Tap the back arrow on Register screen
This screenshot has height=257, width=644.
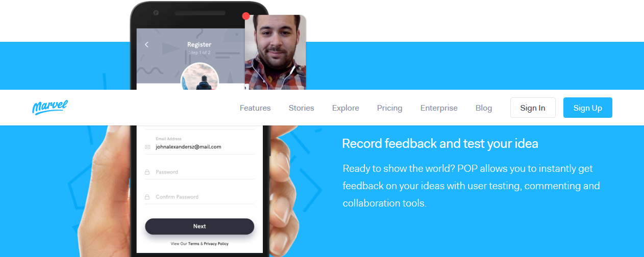tap(146, 45)
